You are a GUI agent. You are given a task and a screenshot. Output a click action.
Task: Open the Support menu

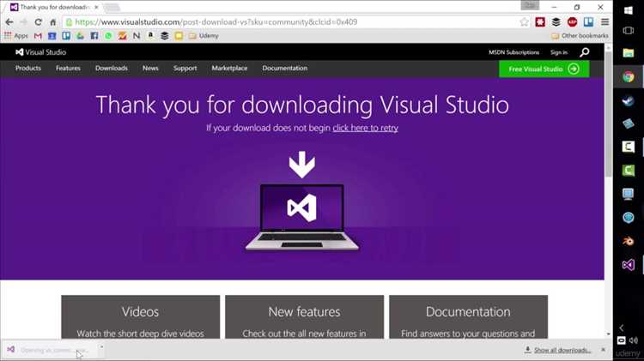tap(185, 68)
